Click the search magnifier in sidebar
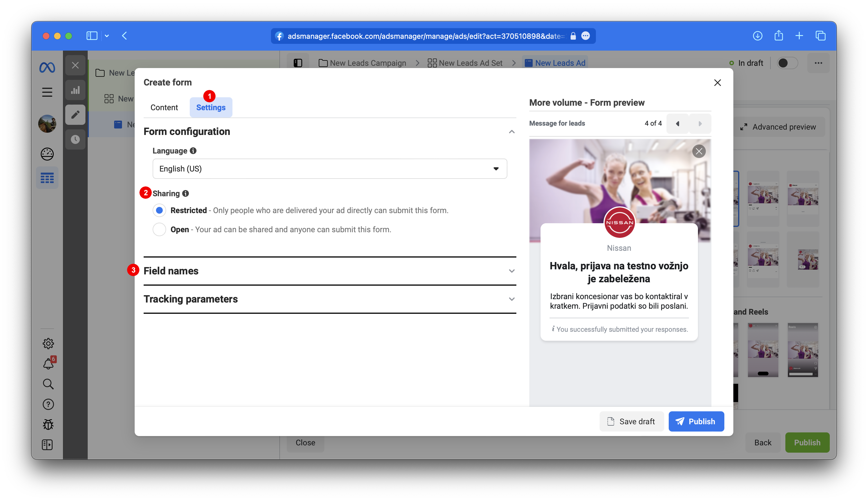 point(48,384)
